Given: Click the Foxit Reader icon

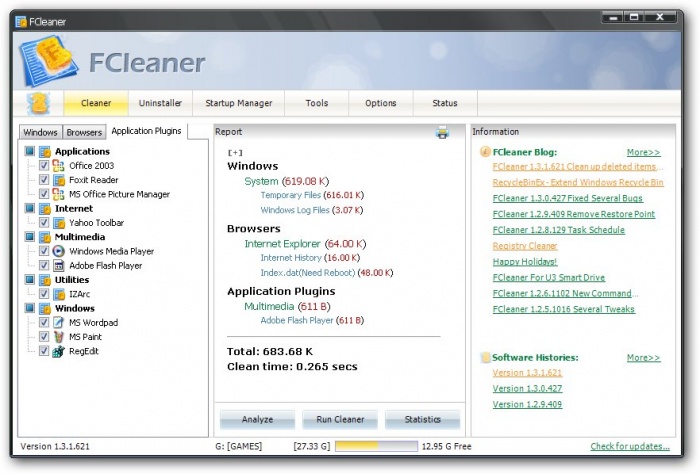Looking at the screenshot, I should pyautogui.click(x=58, y=180).
